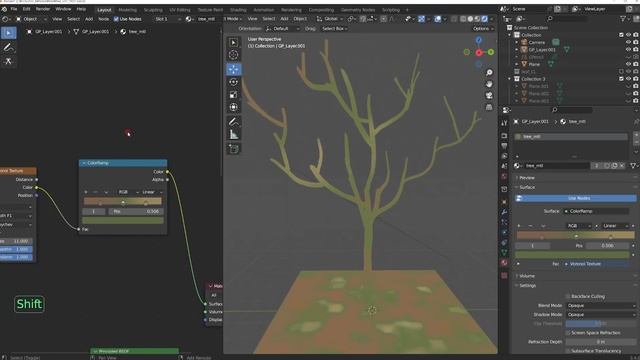Toggle camera view icon in viewport
The image size is (640, 360).
point(489,96)
